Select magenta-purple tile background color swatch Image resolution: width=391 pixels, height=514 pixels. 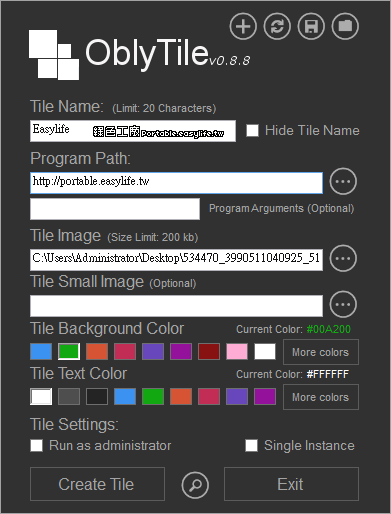coord(181,352)
